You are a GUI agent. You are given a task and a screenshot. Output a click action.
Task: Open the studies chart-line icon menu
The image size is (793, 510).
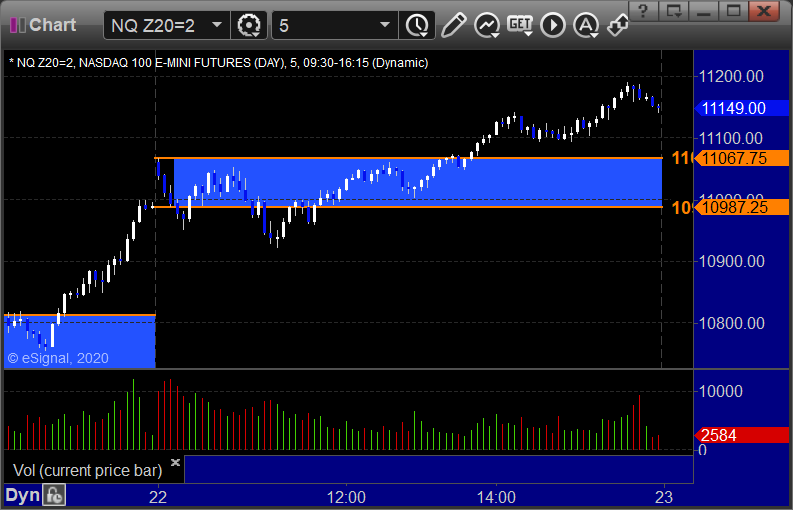[487, 25]
